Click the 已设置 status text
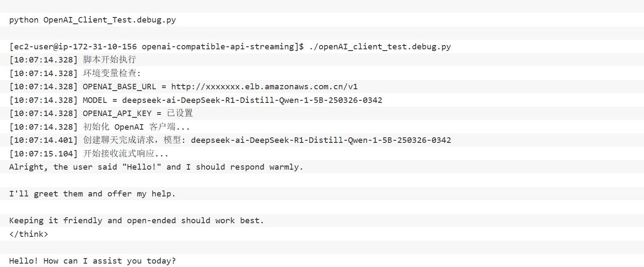This screenshot has width=644, height=267. tap(180, 114)
